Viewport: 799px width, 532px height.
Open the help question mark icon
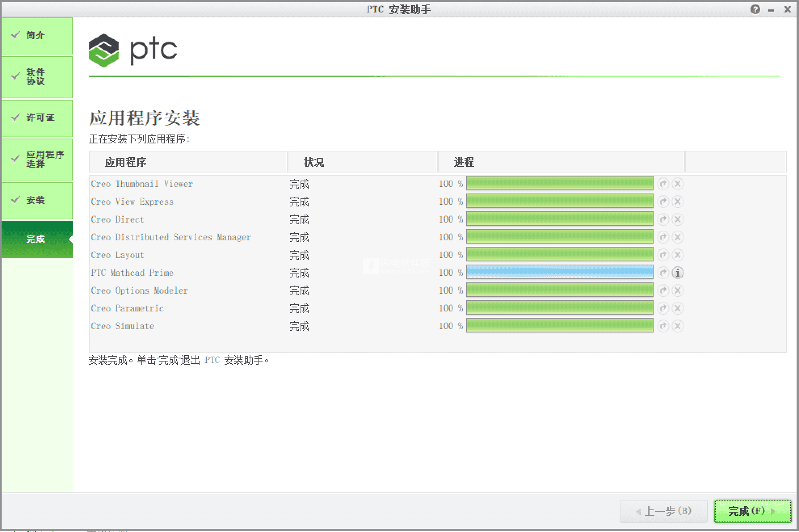[755, 9]
